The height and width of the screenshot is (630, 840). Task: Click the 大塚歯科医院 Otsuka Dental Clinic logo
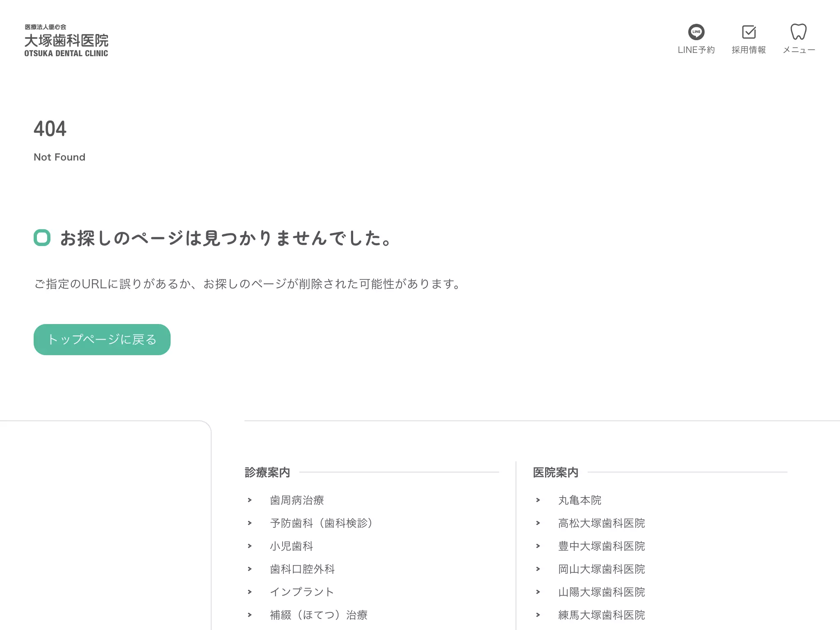tap(66, 40)
